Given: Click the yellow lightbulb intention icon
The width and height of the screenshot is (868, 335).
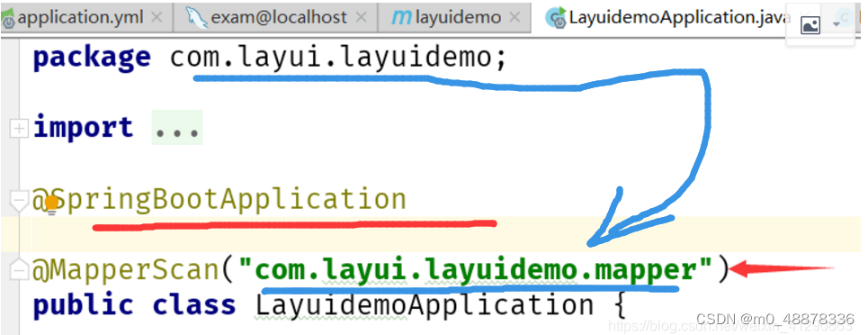Looking at the screenshot, I should point(51,205).
